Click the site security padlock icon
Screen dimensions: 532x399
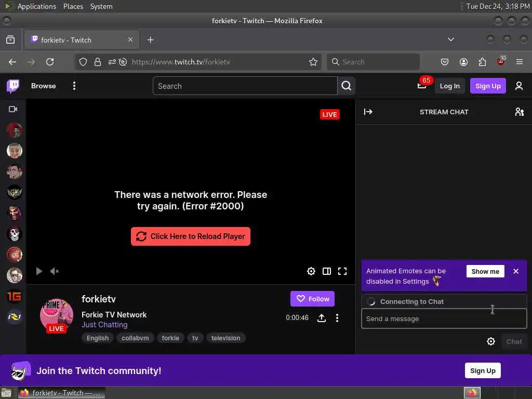point(98,62)
